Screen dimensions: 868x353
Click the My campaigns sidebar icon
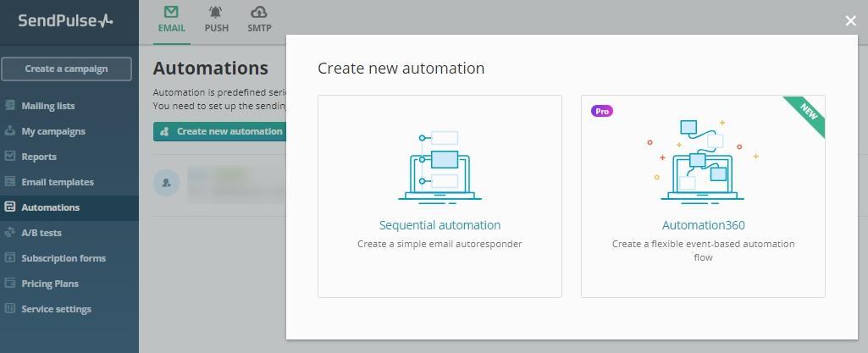pos(10,130)
